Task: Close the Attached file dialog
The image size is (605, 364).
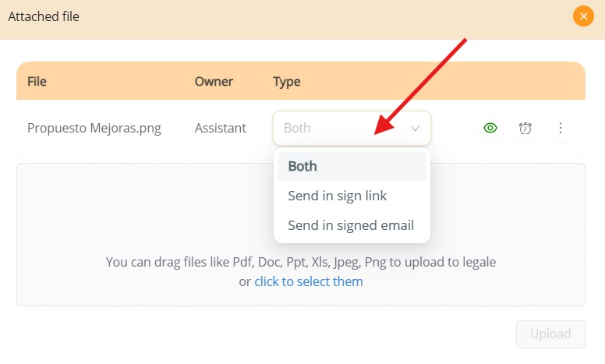Action: (583, 16)
